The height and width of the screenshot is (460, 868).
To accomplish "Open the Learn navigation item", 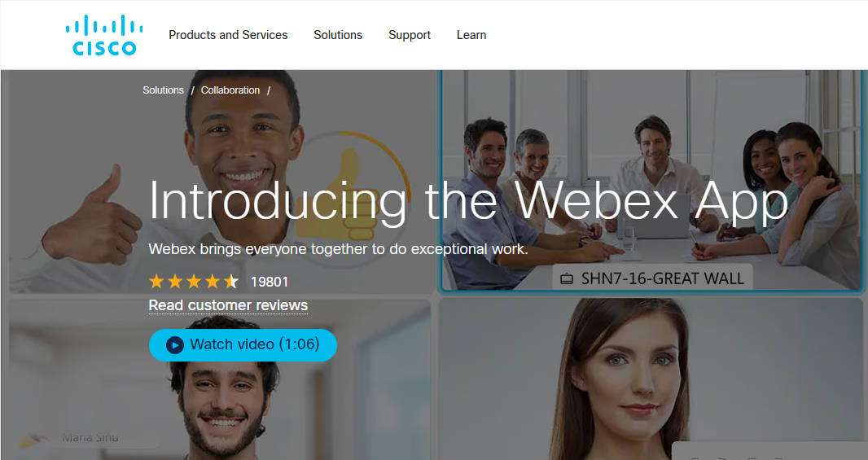I will (471, 35).
